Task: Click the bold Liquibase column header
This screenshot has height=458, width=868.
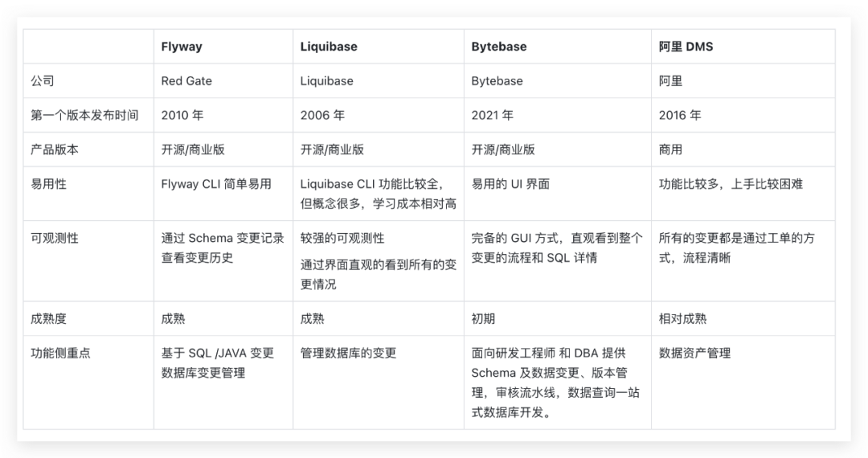Action: point(329,47)
